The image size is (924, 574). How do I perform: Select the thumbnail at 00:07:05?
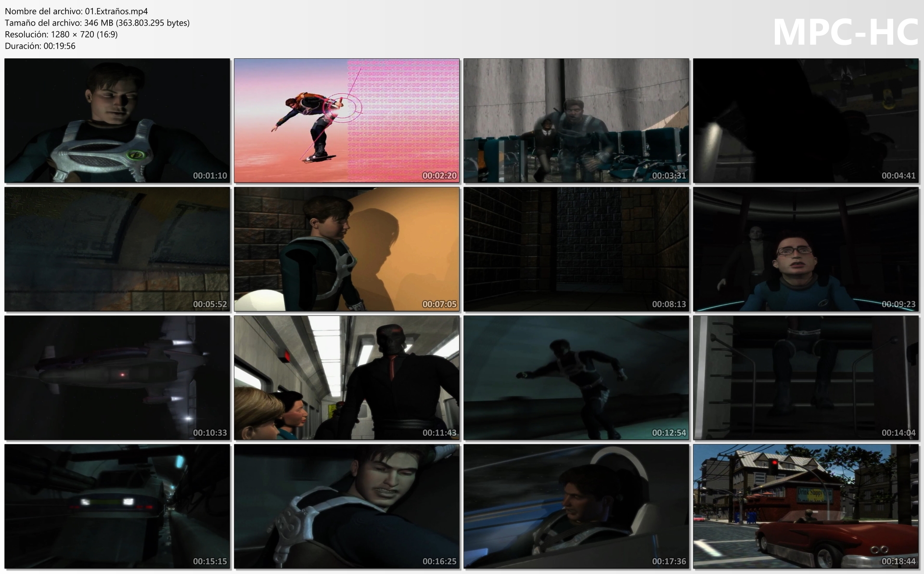click(346, 249)
